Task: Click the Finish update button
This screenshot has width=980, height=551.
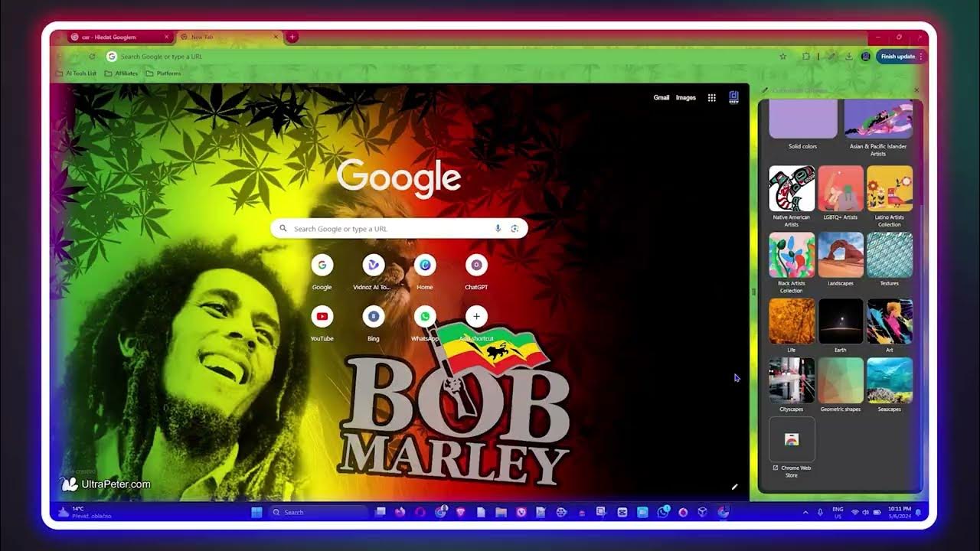Action: (900, 56)
